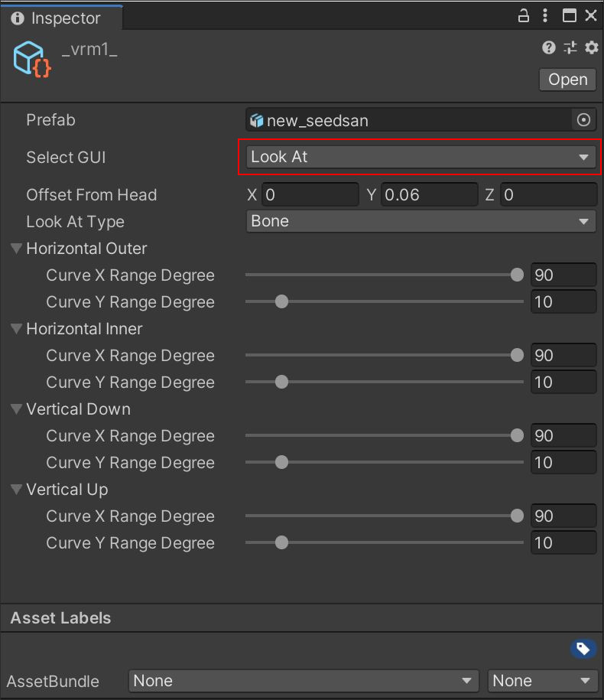Open the preset sliders icon
This screenshot has height=700, width=604.
tap(570, 47)
